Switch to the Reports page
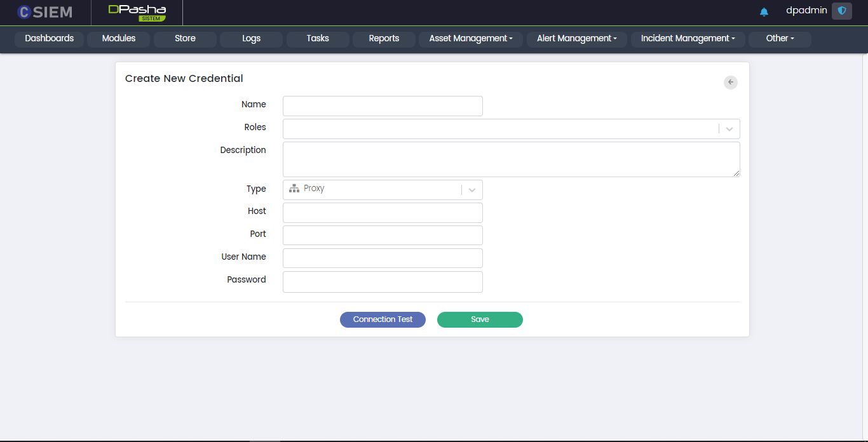The height and width of the screenshot is (442, 868). [x=384, y=39]
